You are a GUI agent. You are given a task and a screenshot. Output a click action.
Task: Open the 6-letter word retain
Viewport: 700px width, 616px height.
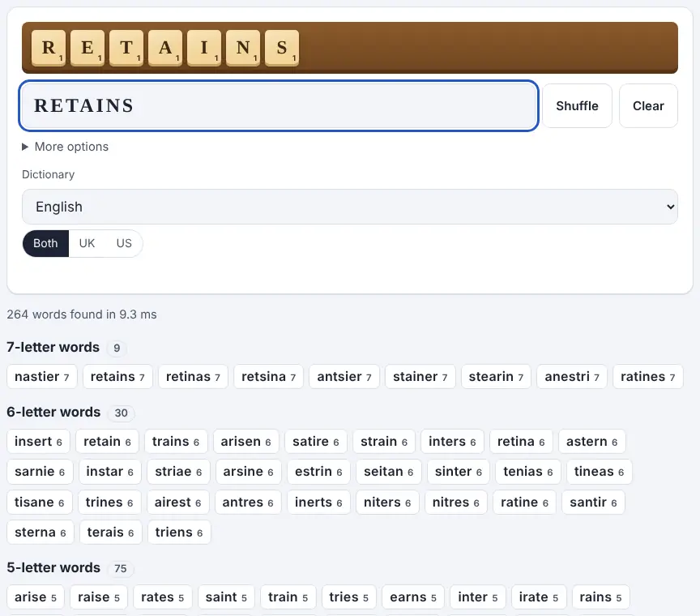point(107,442)
